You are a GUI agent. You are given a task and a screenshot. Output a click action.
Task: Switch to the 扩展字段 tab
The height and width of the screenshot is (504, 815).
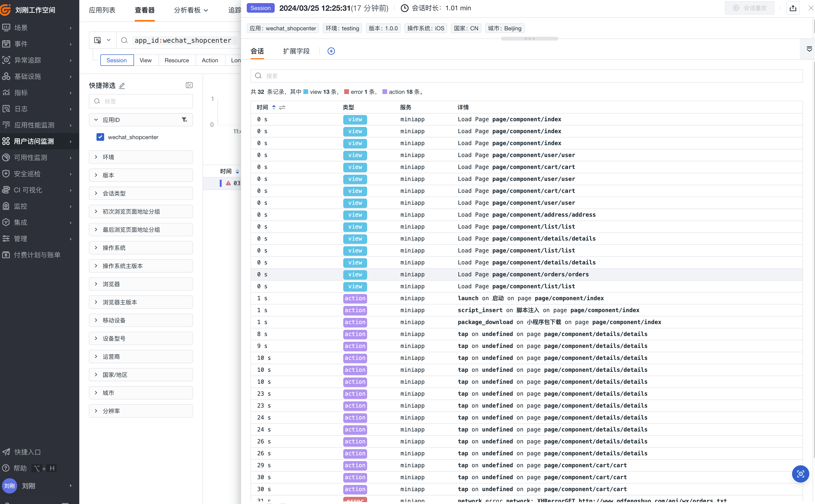(296, 51)
